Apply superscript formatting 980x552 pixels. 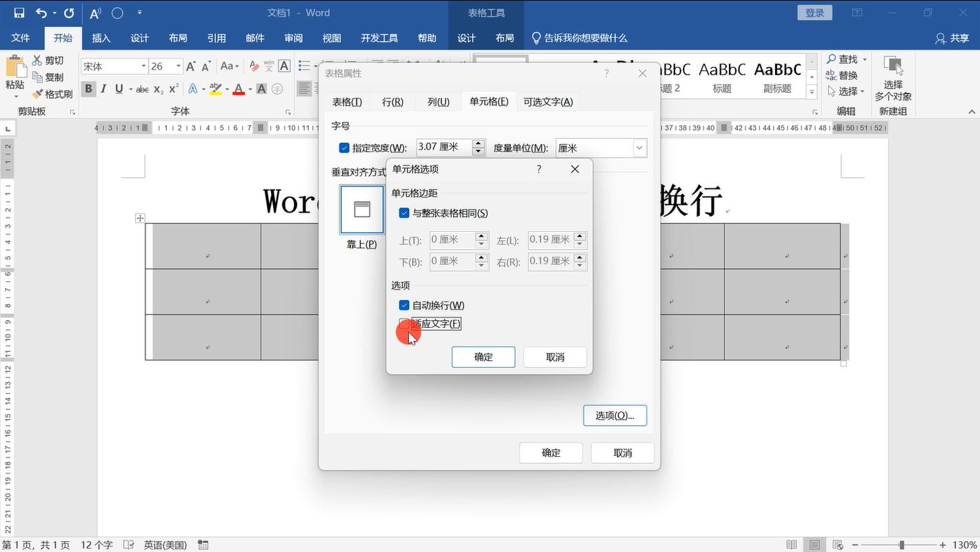(174, 89)
